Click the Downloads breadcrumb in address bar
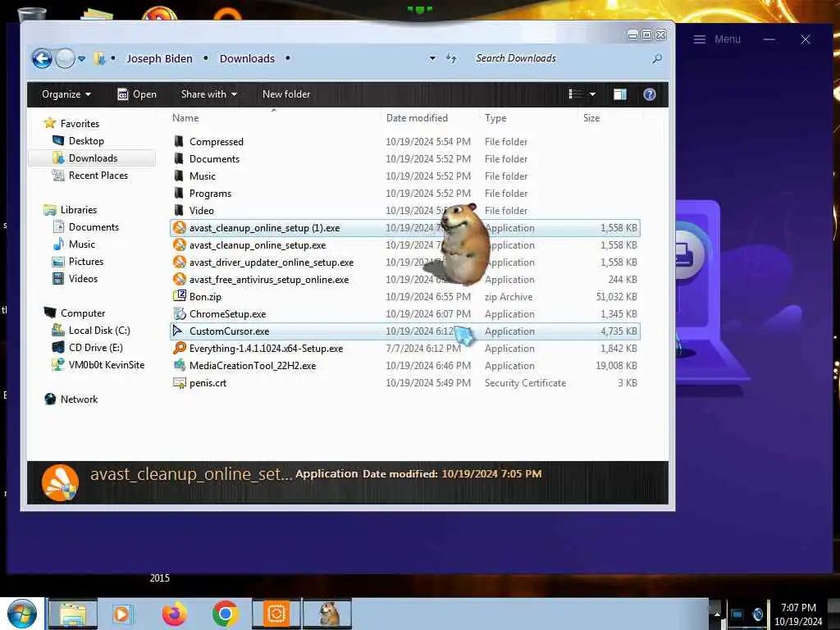This screenshot has height=630, width=840. [x=247, y=58]
